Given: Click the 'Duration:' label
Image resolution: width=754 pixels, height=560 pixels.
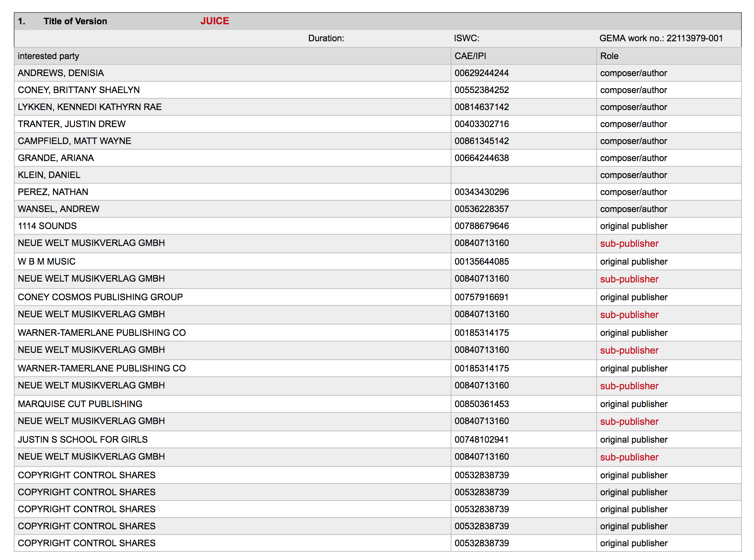Looking at the screenshot, I should (326, 38).
